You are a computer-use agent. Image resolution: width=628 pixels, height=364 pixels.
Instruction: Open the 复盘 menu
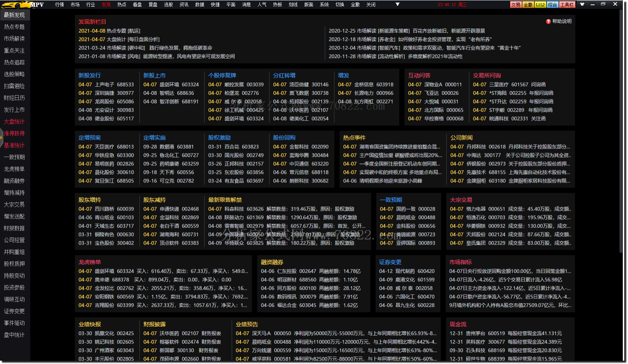[153, 4]
